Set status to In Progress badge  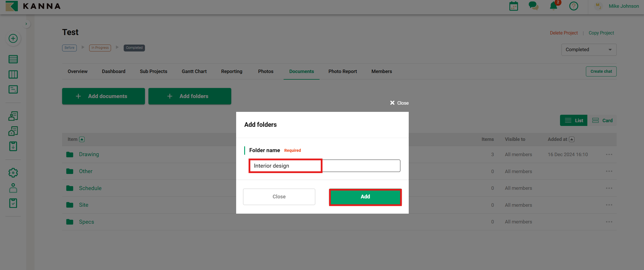[100, 48]
